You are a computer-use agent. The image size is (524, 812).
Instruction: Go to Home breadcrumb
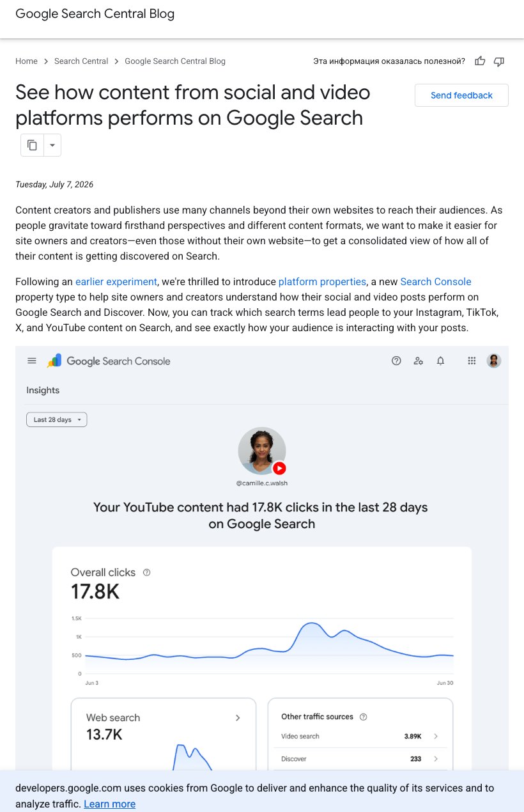point(26,61)
